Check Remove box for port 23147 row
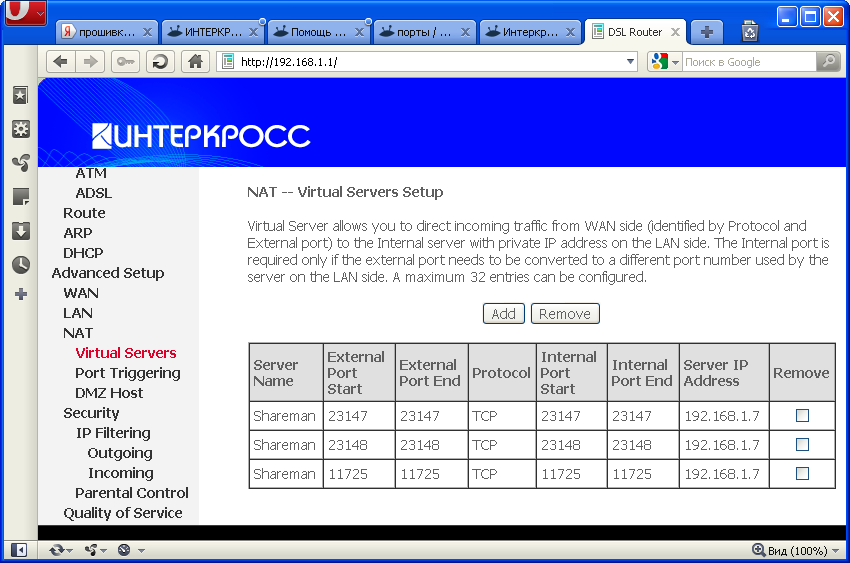The width and height of the screenshot is (850, 563). pyautogui.click(x=802, y=416)
